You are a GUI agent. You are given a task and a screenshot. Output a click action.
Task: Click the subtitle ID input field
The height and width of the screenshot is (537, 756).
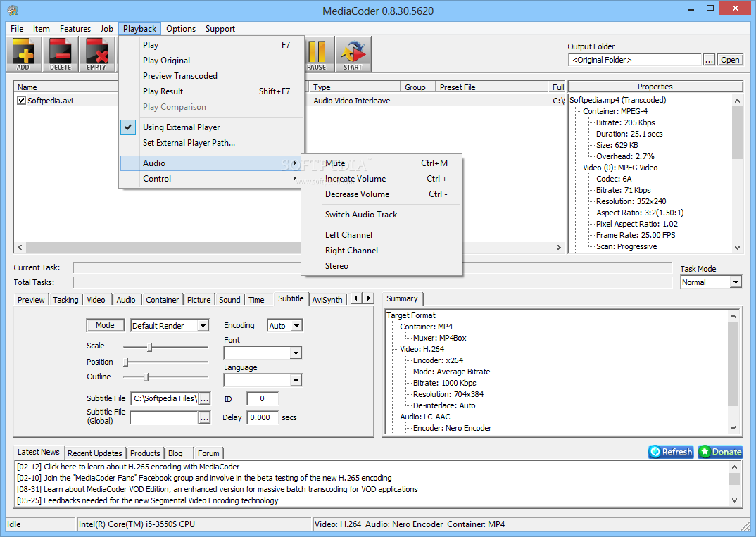263,398
